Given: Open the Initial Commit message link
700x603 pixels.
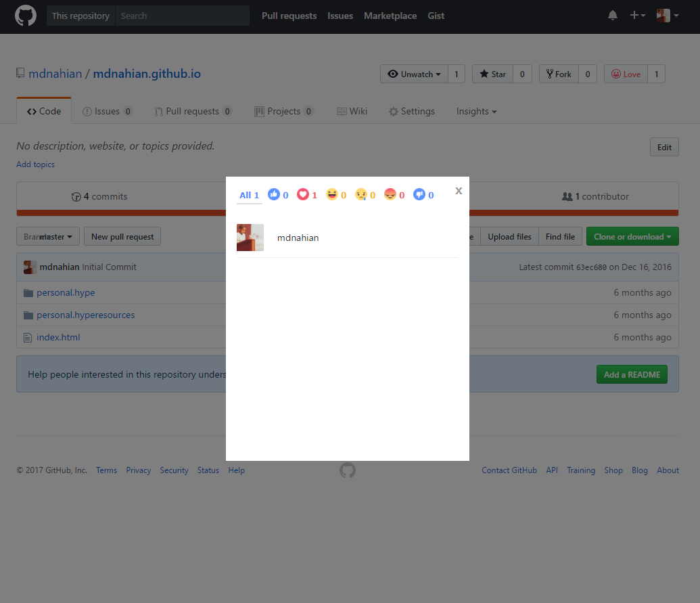Looking at the screenshot, I should tap(109, 267).
